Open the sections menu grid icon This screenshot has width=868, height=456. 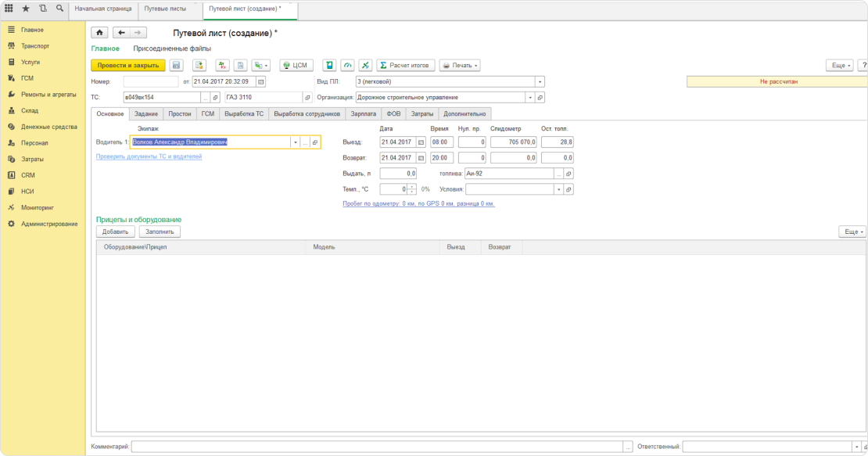pyautogui.click(x=9, y=9)
